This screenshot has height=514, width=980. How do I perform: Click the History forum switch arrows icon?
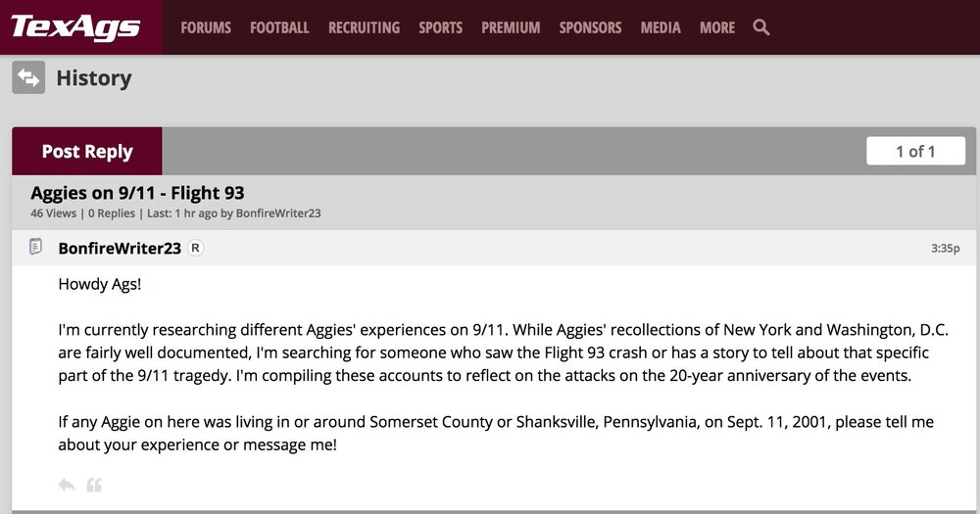28,78
